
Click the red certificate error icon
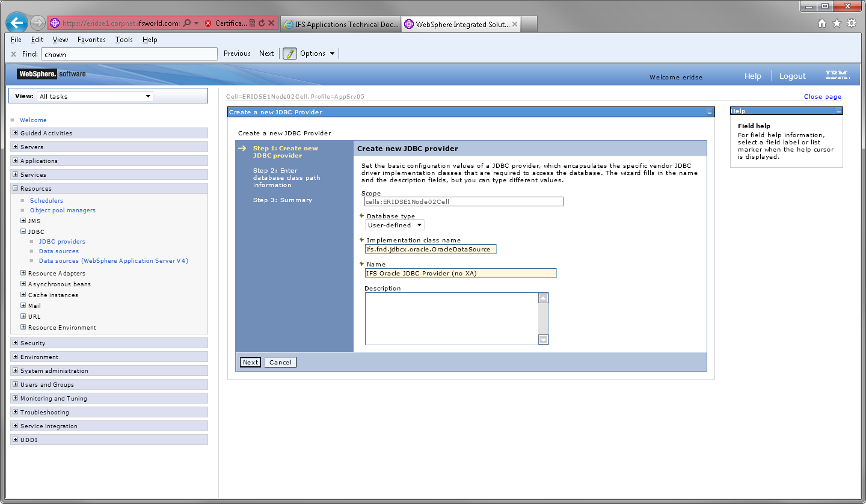click(208, 23)
